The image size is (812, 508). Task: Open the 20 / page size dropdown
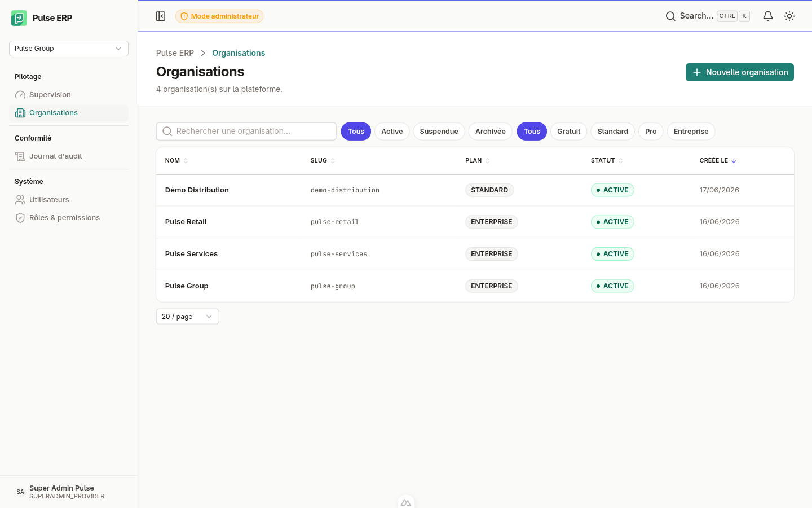click(187, 317)
